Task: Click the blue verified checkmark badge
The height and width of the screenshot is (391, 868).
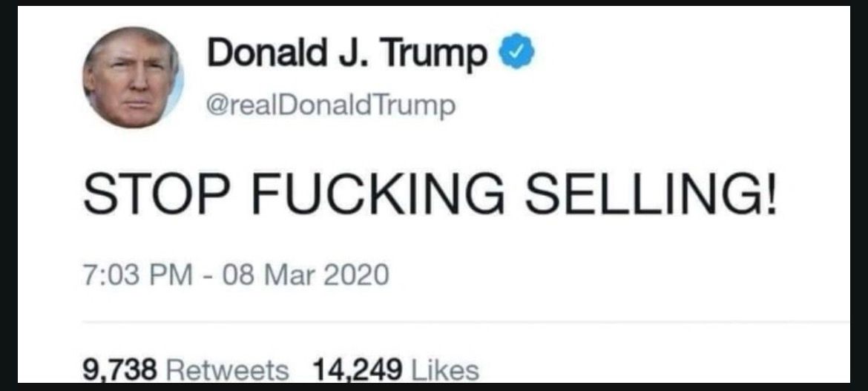Action: point(517,51)
